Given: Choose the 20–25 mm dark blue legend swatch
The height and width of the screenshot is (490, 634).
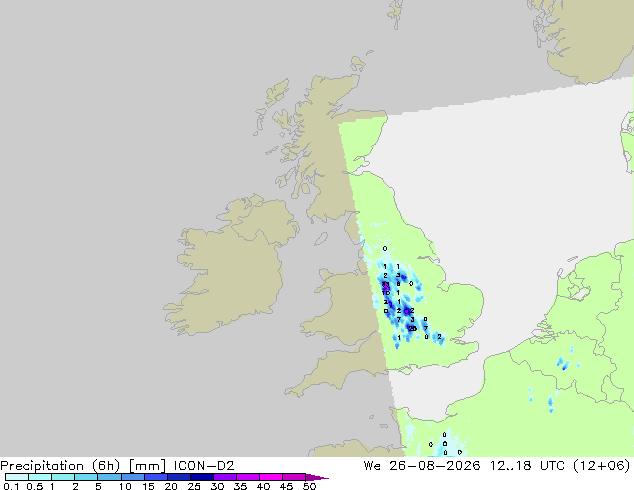Looking at the screenshot, I should [x=178, y=477].
